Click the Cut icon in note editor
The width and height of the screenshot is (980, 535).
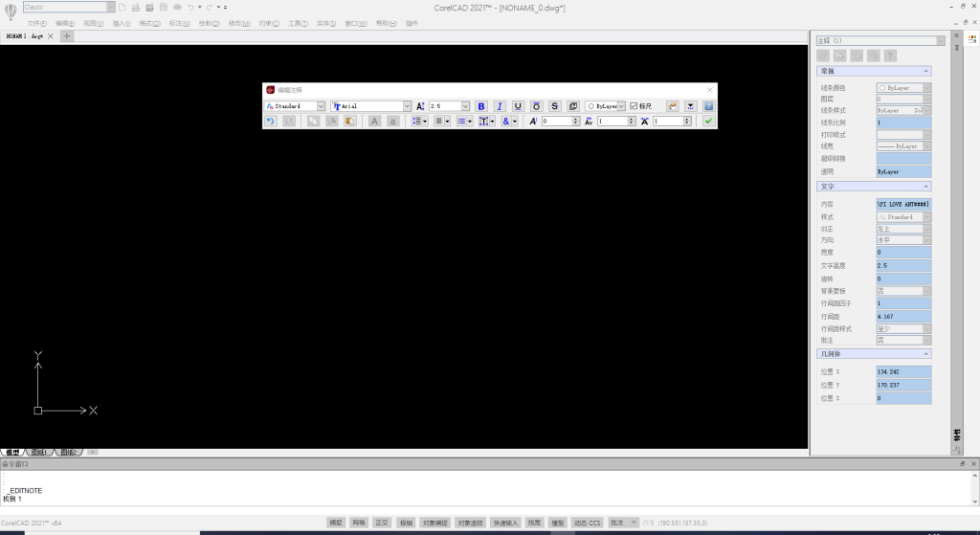click(332, 122)
